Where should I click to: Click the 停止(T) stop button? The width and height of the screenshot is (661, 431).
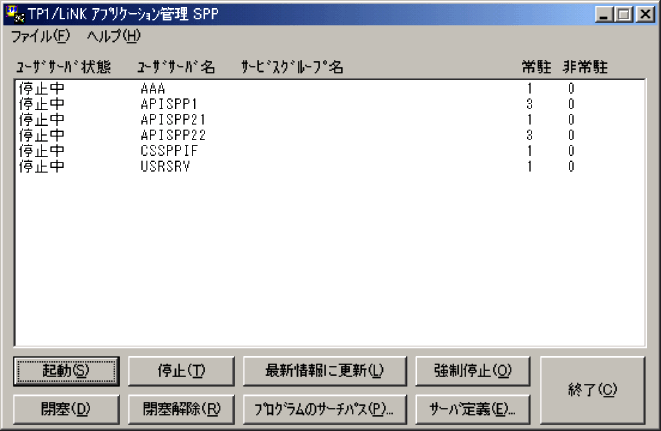181,371
